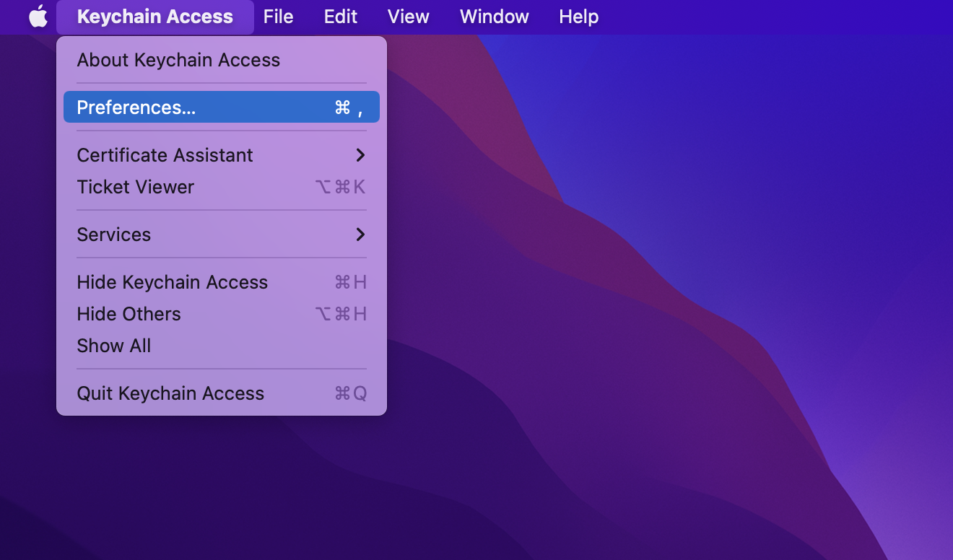Select Preferences… menu item
The image size is (953, 560).
click(x=222, y=107)
